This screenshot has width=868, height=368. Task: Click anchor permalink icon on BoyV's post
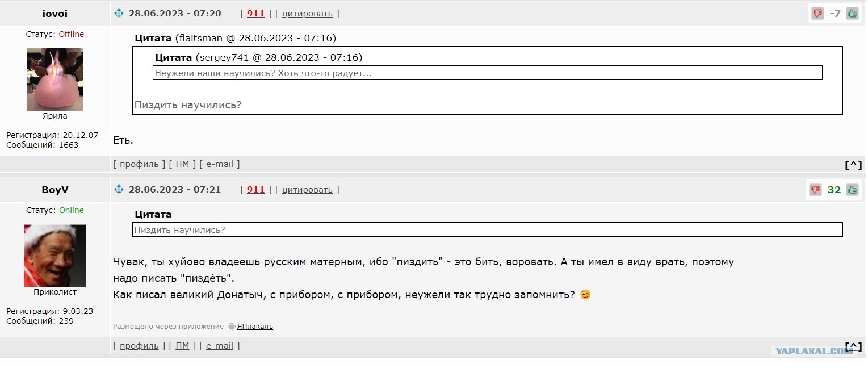pos(119,189)
